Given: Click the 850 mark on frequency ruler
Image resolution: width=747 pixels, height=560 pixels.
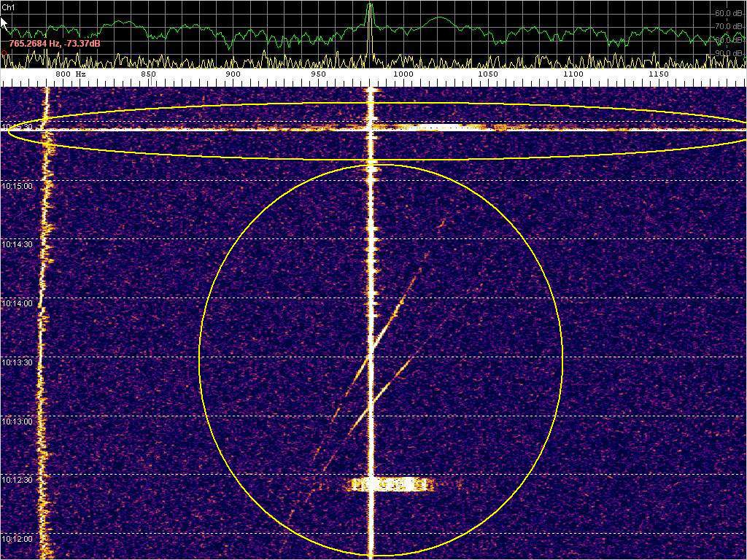Looking at the screenshot, I should [148, 74].
